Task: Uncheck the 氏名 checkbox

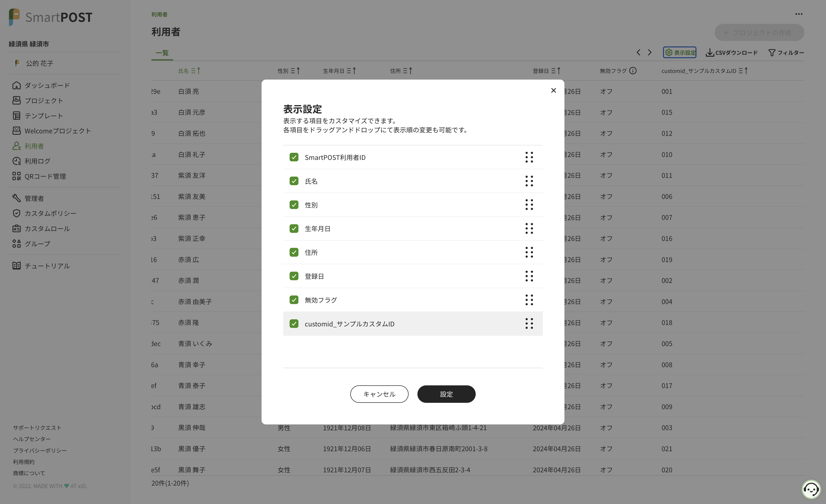Action: pyautogui.click(x=294, y=181)
